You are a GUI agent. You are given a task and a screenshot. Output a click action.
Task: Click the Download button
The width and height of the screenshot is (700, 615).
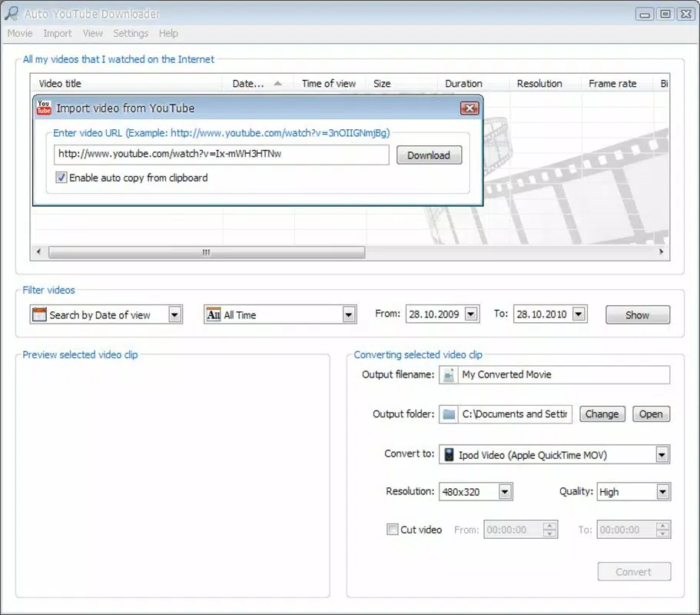[429, 155]
